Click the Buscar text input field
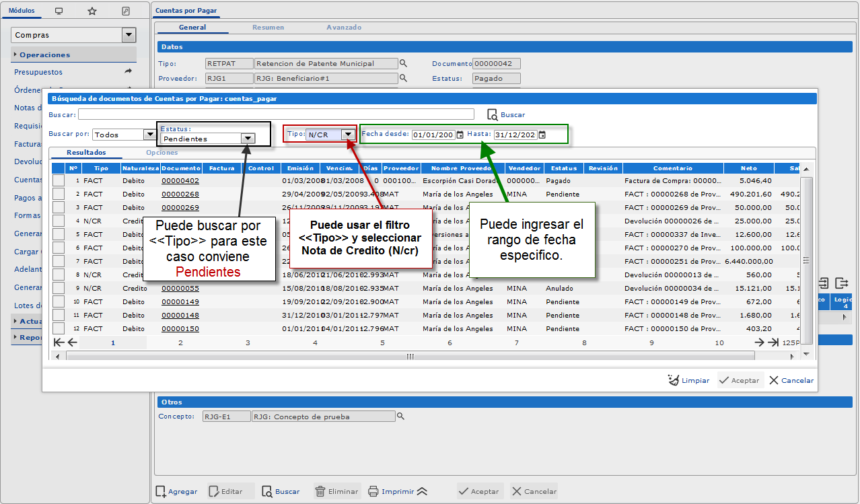 tap(276, 114)
